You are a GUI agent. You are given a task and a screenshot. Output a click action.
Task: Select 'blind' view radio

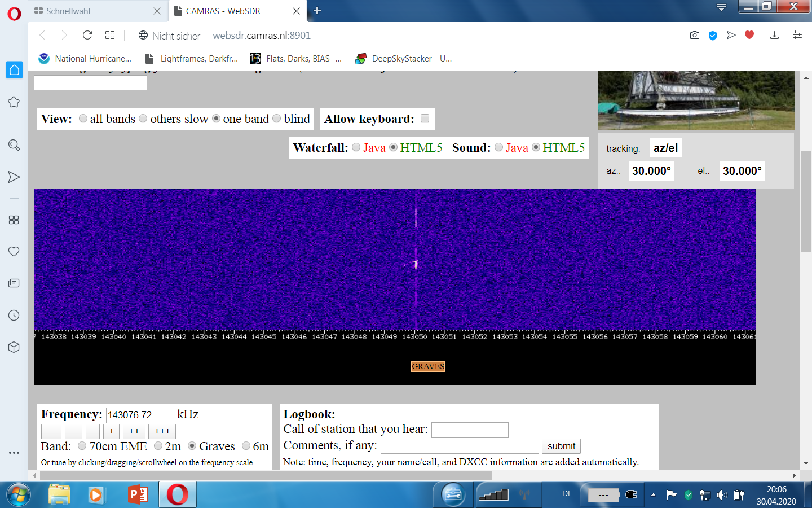point(277,119)
